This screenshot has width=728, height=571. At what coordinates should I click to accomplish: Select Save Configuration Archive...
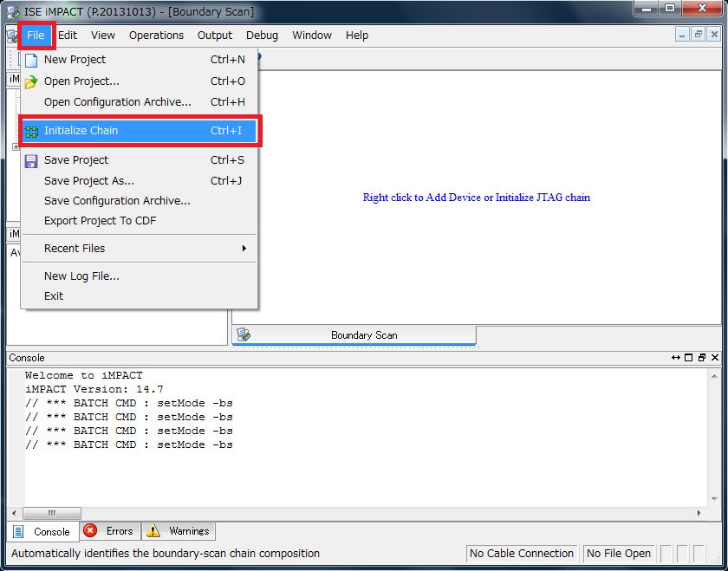pos(140,201)
